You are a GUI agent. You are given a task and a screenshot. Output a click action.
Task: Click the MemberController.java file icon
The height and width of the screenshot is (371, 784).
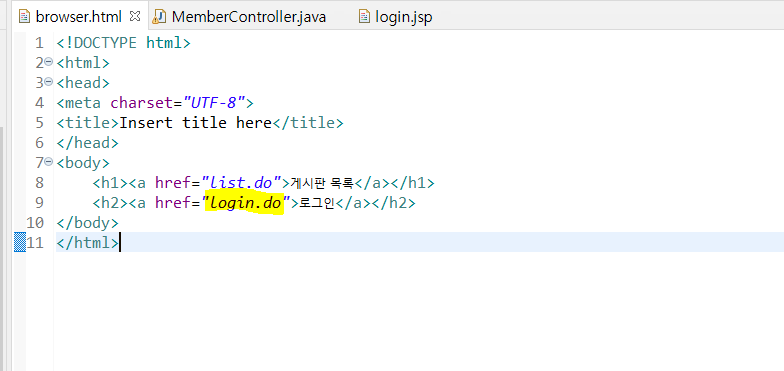159,17
